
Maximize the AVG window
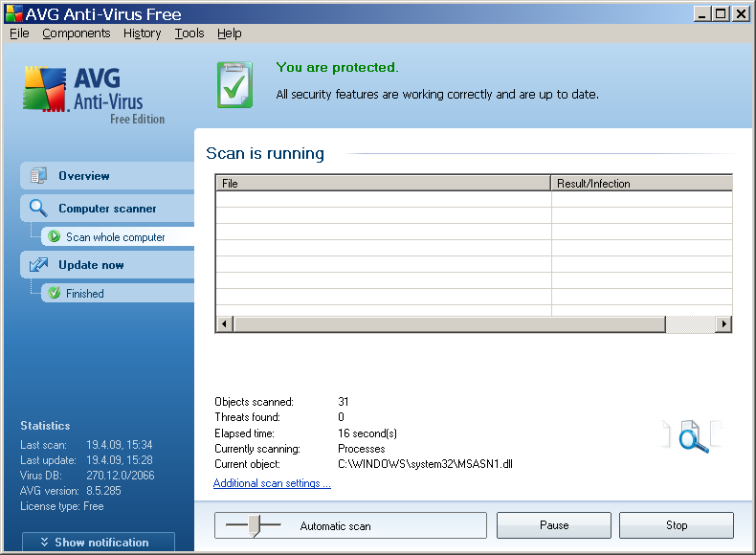pyautogui.click(x=721, y=14)
